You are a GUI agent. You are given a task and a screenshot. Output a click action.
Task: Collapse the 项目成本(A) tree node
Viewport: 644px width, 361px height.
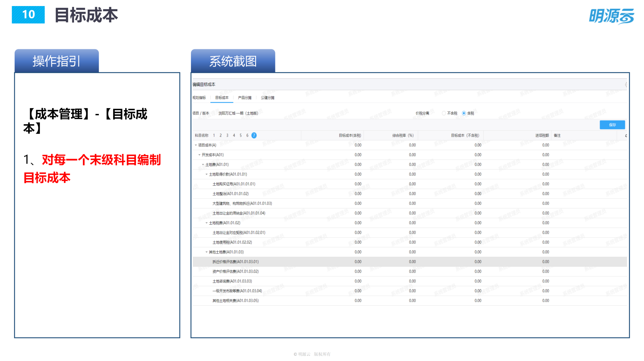click(x=195, y=145)
